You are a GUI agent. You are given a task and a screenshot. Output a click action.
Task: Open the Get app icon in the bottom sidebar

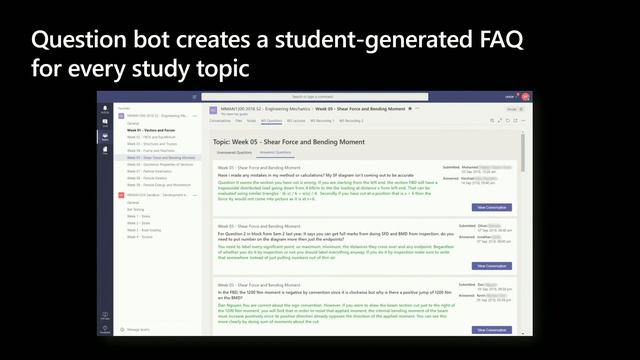[x=105, y=316]
